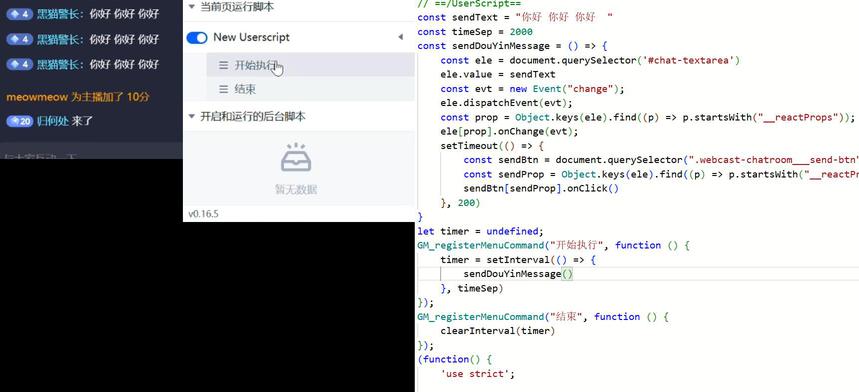
Task: Click the level 4 badge on topmost 黑猫警长 message
Action: pyautogui.click(x=20, y=14)
